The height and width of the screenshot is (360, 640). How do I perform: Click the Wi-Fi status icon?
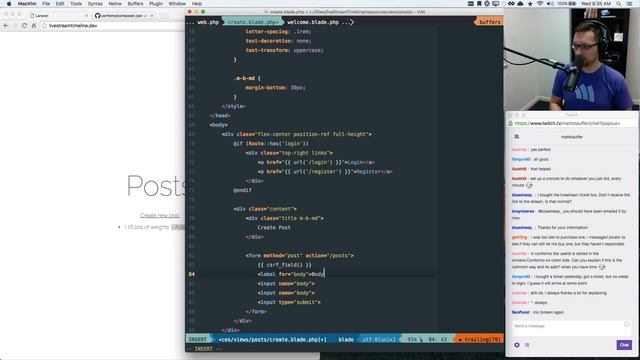point(540,4)
